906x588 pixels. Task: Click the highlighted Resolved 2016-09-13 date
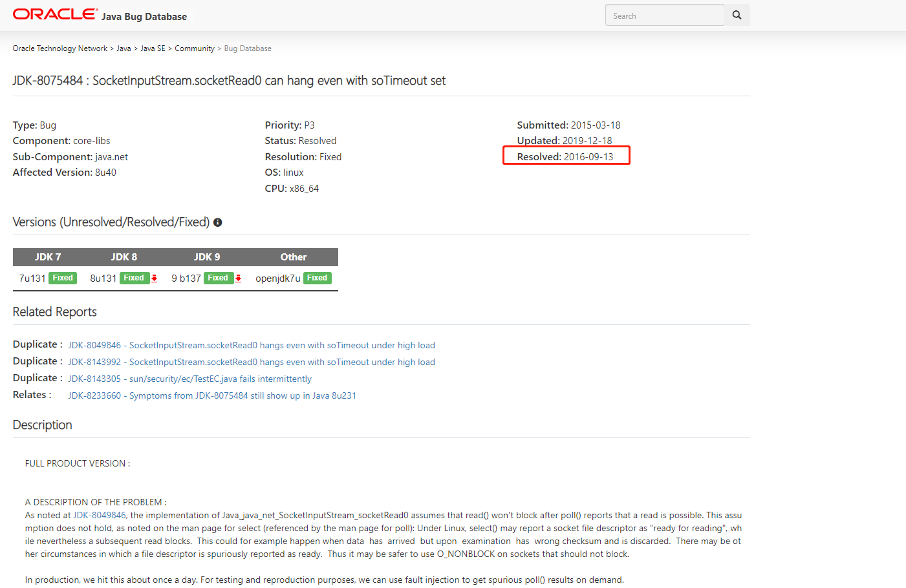coord(566,155)
